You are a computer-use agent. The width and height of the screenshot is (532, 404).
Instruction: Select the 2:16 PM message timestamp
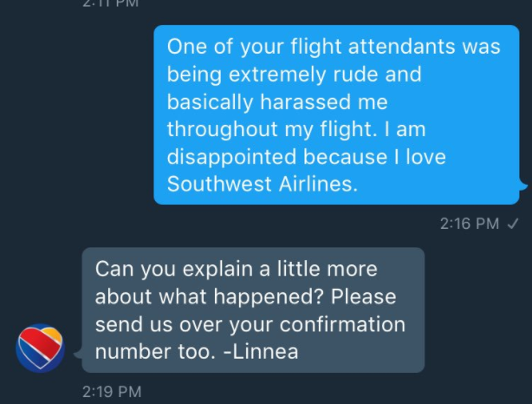coord(470,224)
